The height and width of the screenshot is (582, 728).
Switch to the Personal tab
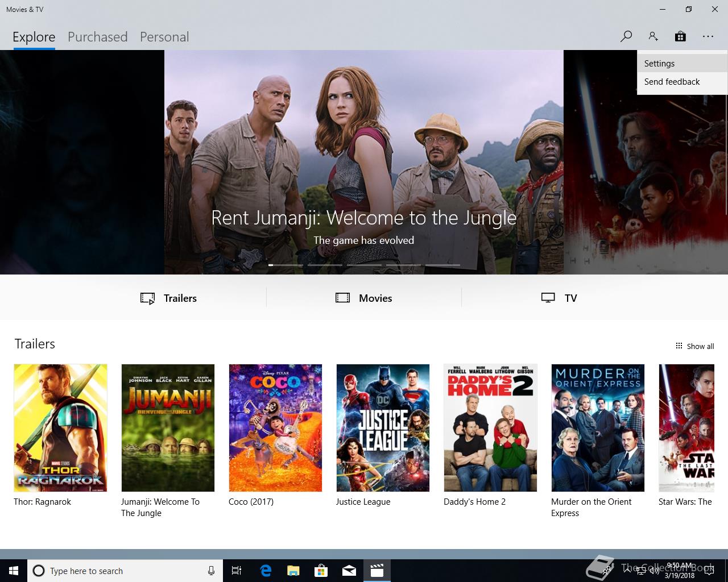(164, 37)
